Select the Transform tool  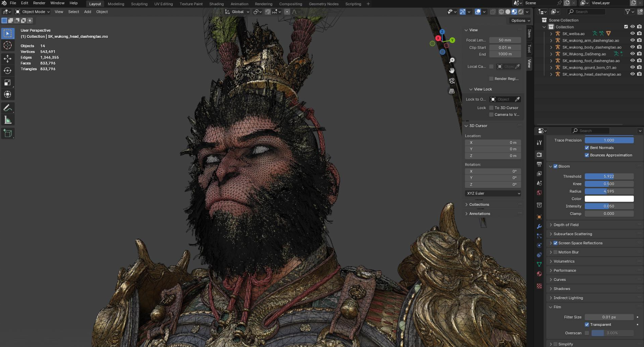(8, 94)
